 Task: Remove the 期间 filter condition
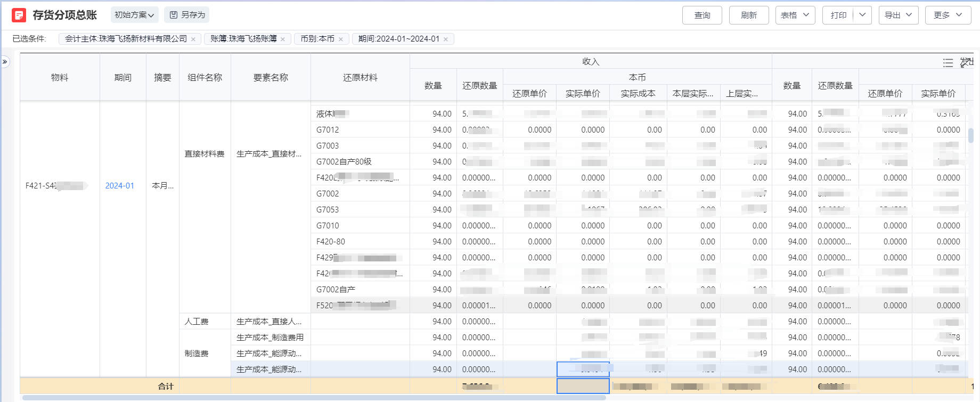(x=446, y=39)
